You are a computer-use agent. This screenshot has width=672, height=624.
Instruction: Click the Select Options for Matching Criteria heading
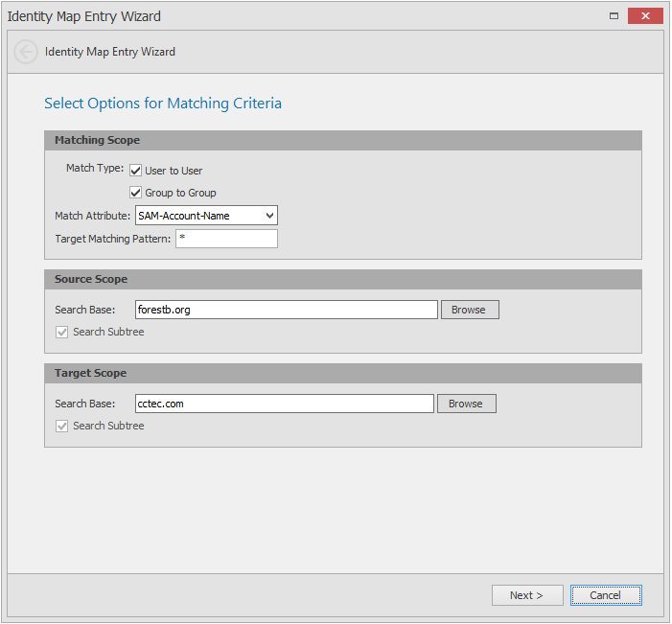pos(163,104)
